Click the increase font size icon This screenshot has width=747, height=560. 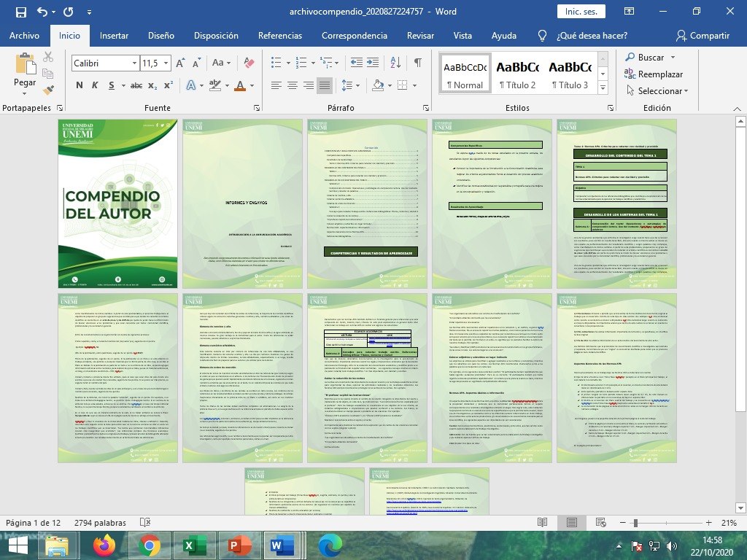181,63
